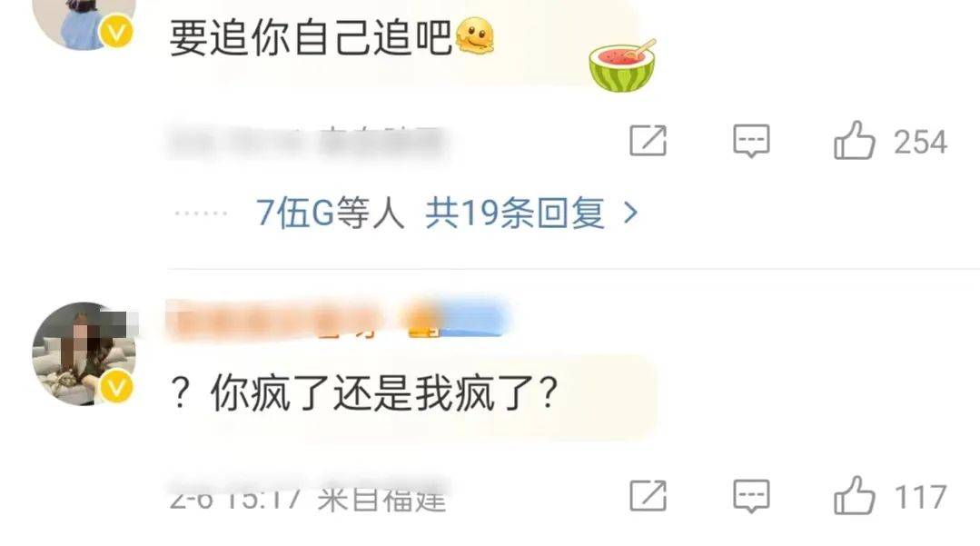Screen dimensions: 980x546
Task: Tap yellow V badge on second avatar
Action: [116, 389]
